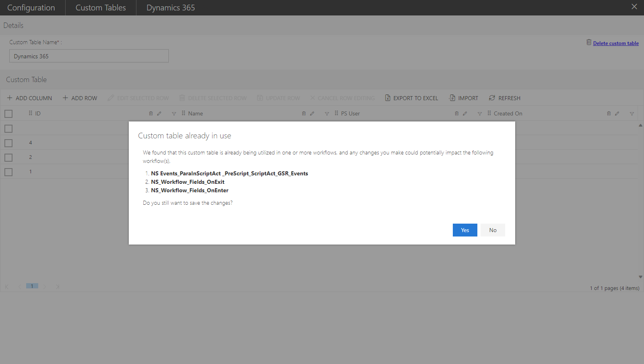Image resolution: width=644 pixels, height=364 pixels.
Task: Click the Created On column trash icon
Action: click(x=609, y=113)
